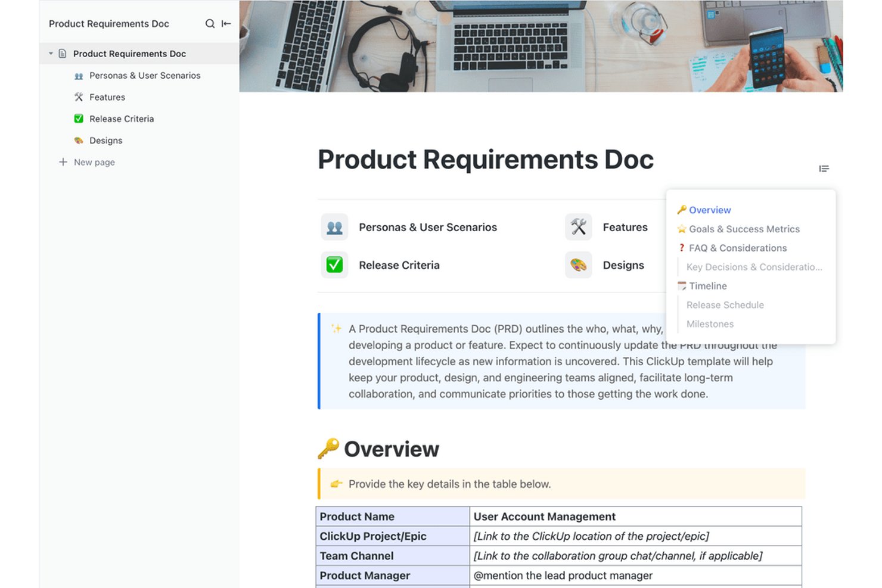The height and width of the screenshot is (588, 882).
Task: Open Personas & User Scenarios in sidebar
Action: (x=145, y=76)
